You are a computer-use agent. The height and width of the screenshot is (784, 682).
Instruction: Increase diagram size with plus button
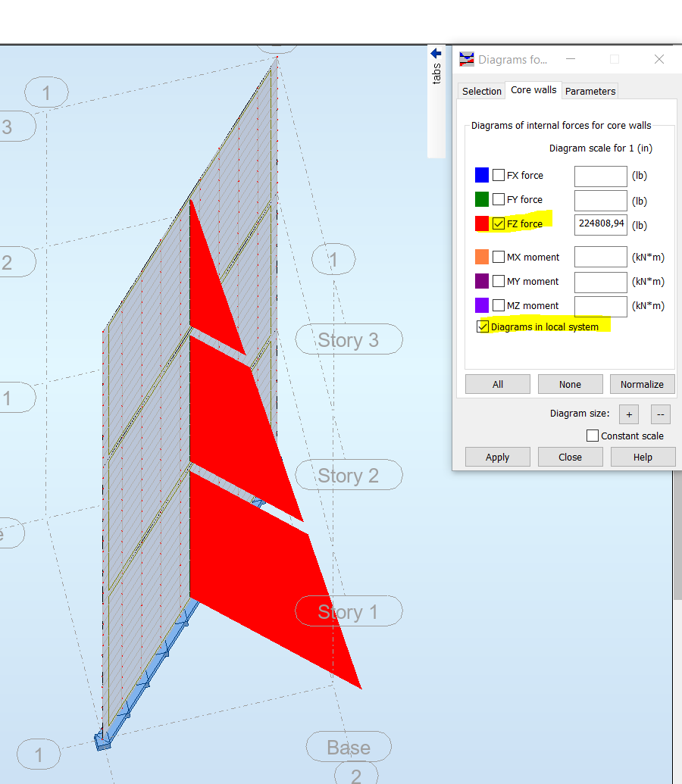pyautogui.click(x=629, y=414)
